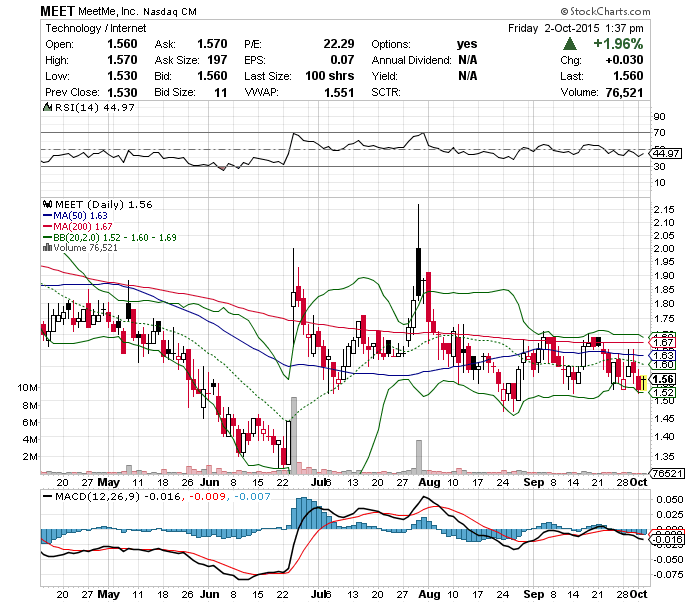Click the green up-triangle next to +1.96%

coord(570,44)
